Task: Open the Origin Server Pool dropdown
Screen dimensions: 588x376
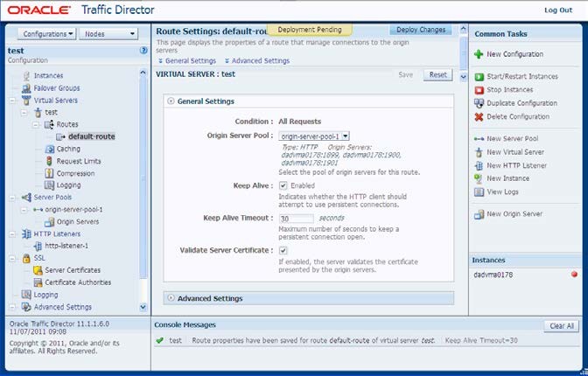Action: click(x=314, y=136)
